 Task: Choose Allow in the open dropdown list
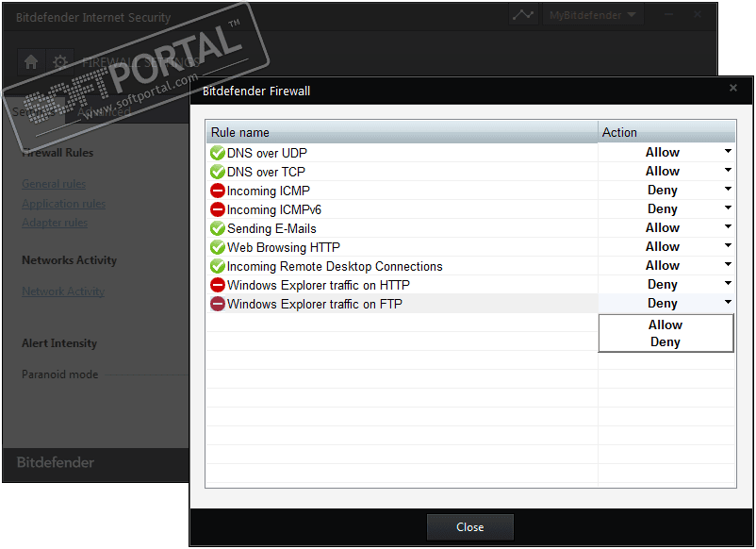click(x=666, y=324)
